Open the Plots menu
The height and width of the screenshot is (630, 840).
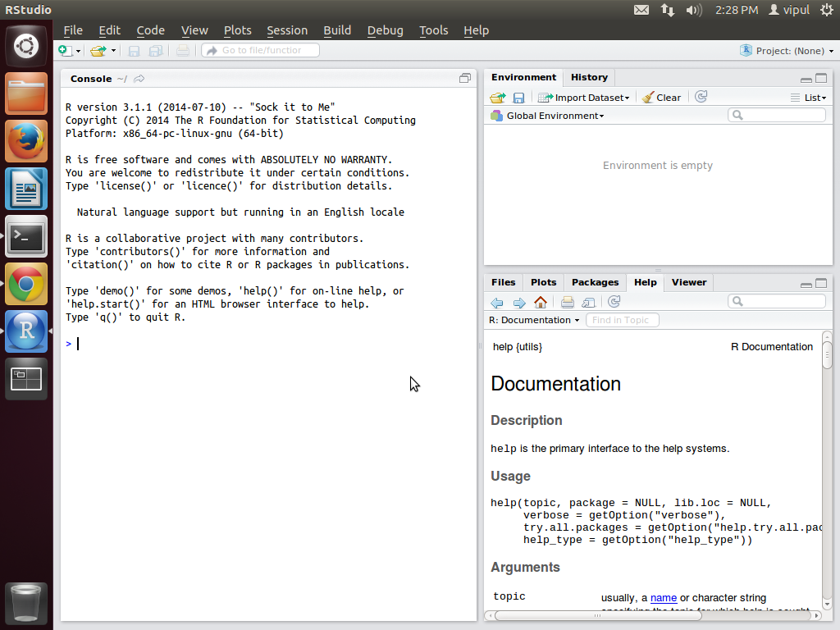[x=237, y=30]
